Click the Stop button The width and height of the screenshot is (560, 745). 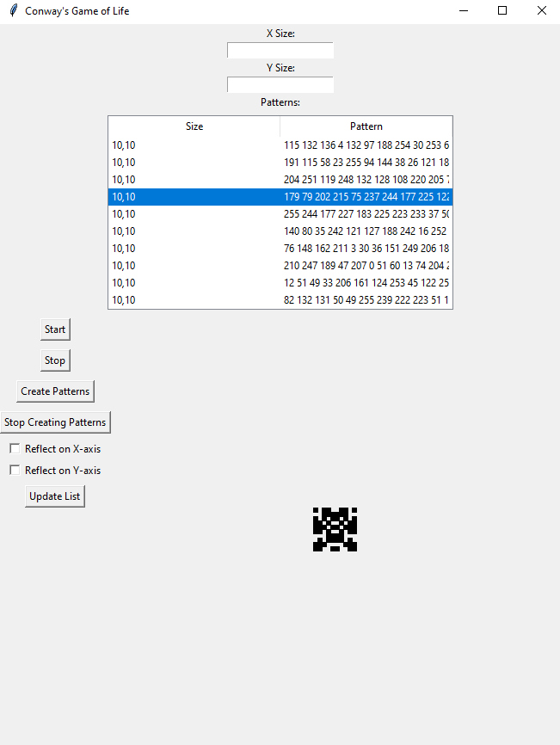(55, 360)
